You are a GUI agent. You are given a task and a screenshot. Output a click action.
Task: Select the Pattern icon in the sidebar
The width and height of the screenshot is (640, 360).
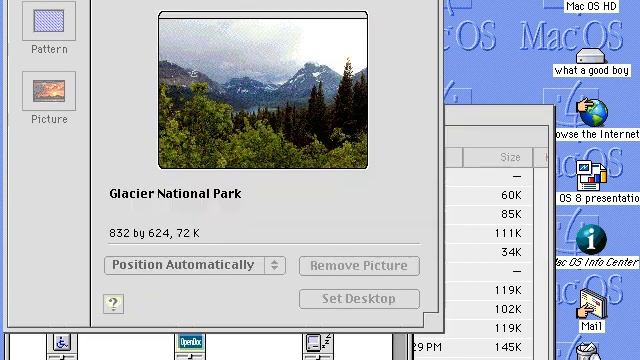pyautogui.click(x=49, y=21)
